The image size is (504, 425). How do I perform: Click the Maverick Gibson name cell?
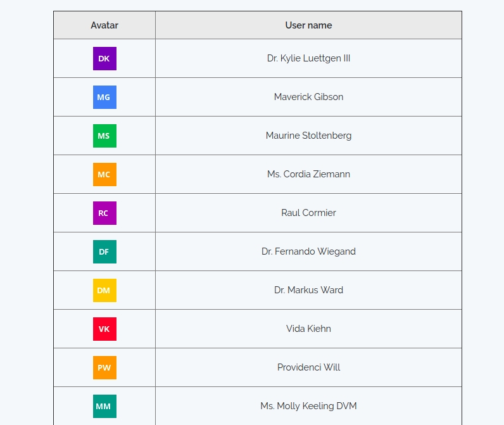point(308,97)
